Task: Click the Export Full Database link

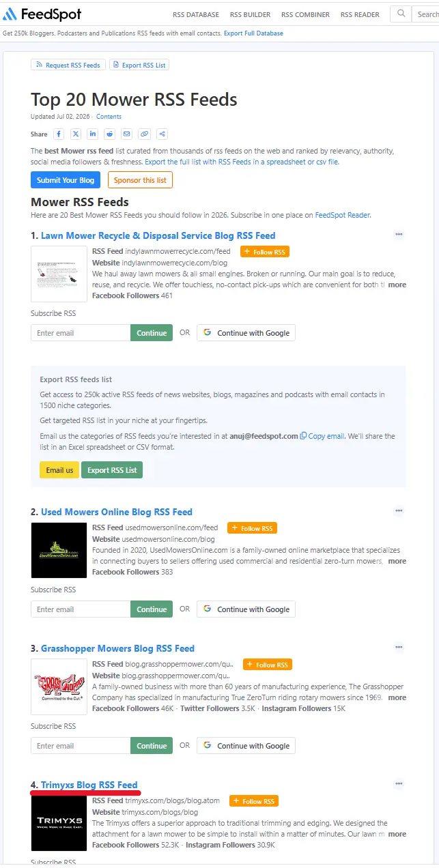Action: pyautogui.click(x=253, y=33)
